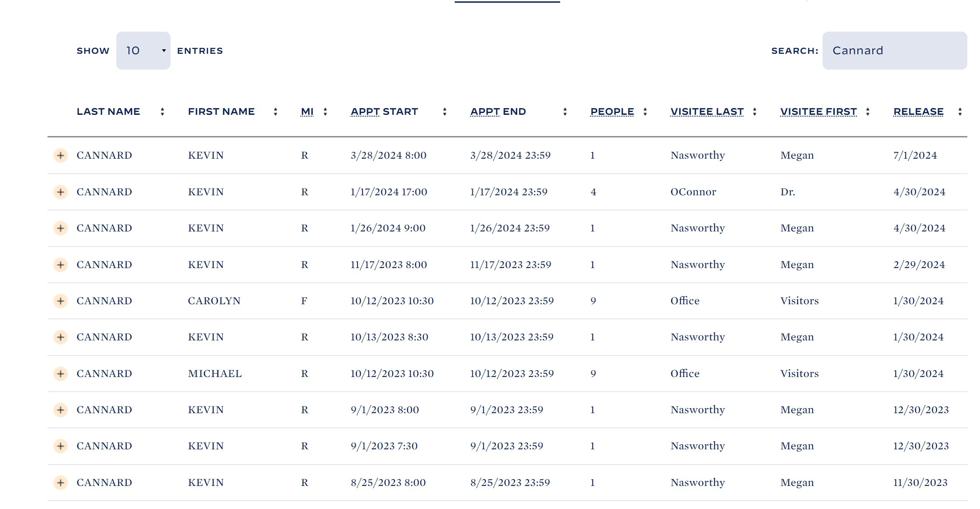Expand row with appointment 3/28/2024 8:00

pyautogui.click(x=60, y=156)
